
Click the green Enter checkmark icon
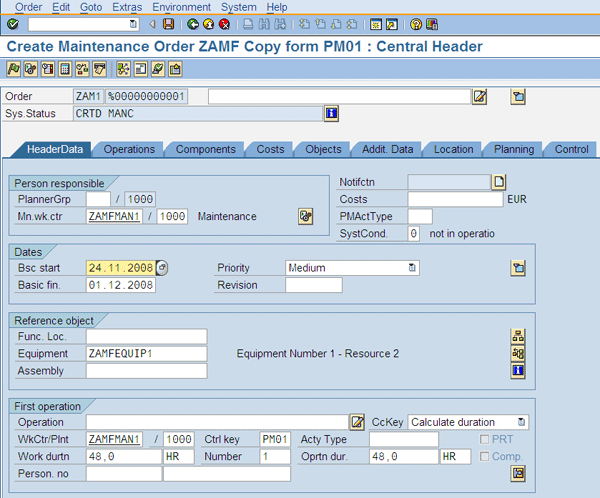point(12,24)
